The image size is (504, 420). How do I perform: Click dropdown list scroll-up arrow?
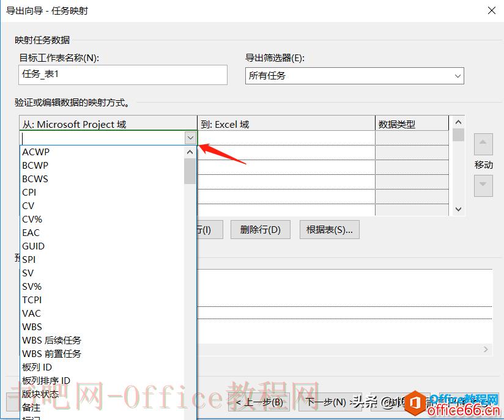pyautogui.click(x=190, y=152)
